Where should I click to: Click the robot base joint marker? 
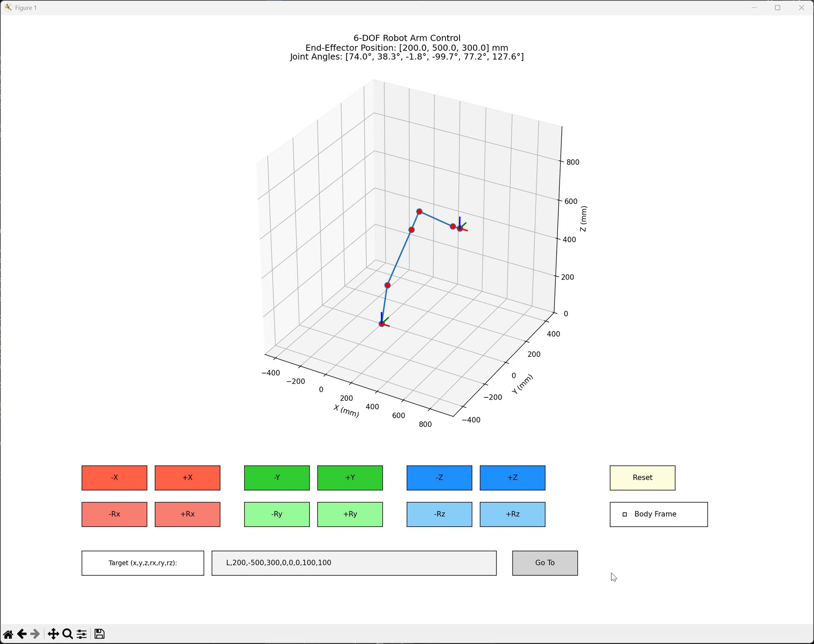pos(382,324)
